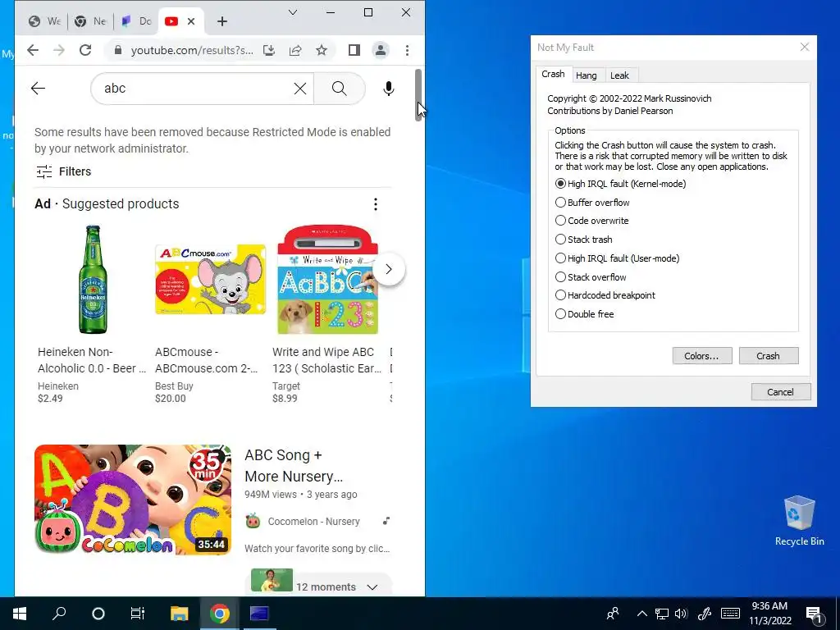Select Buffer overflow option
The width and height of the screenshot is (840, 630).
[x=592, y=203]
